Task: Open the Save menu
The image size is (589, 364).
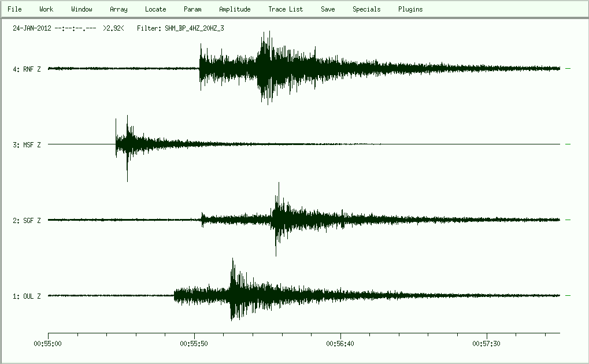Action: [x=328, y=9]
